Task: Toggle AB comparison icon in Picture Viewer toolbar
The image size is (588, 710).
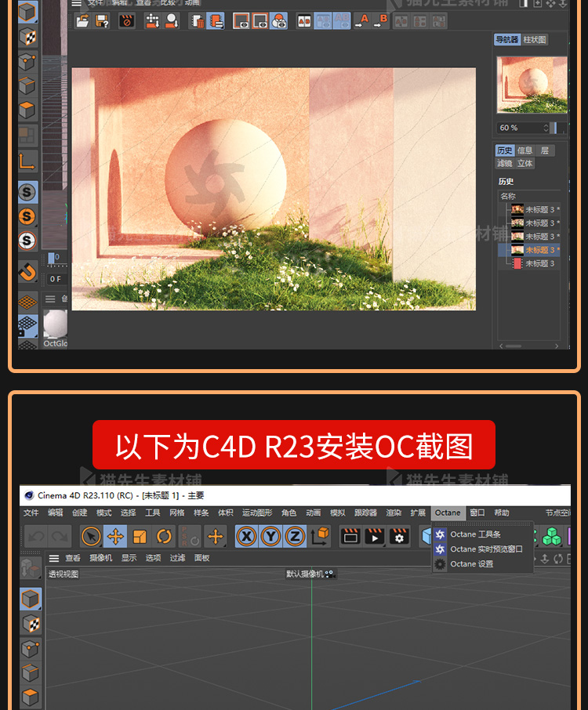Action: 304,21
